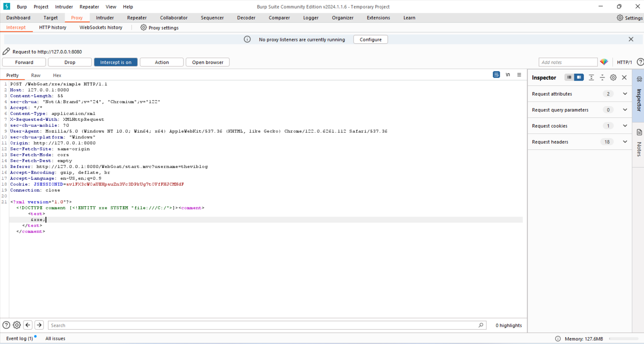Select the Raw message view tab
644x344 pixels.
coord(36,75)
